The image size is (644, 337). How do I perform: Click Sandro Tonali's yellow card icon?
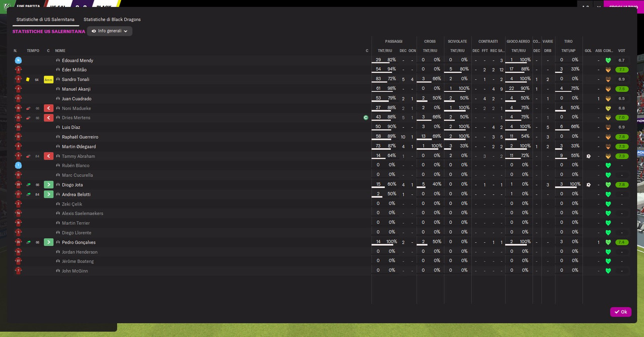28,79
